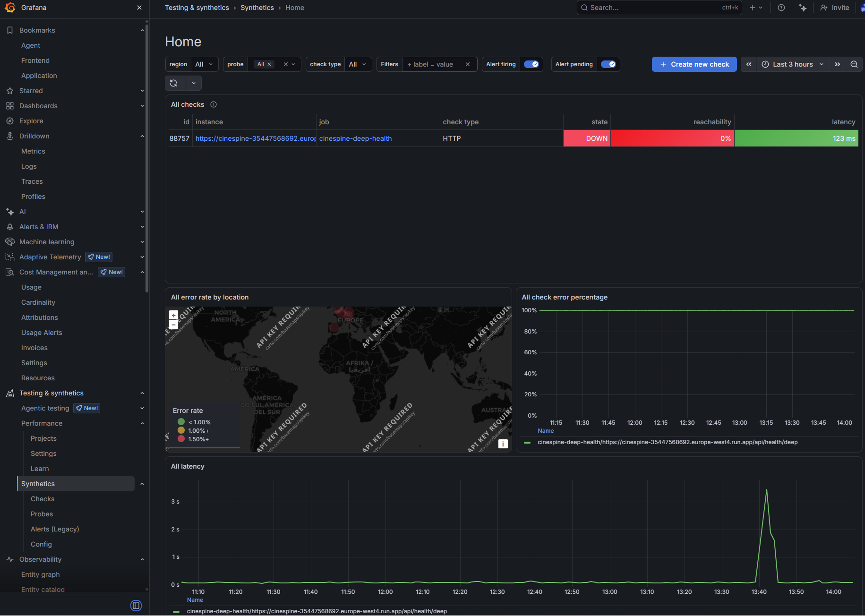Open the region dropdown
865x616 pixels.
coord(205,64)
